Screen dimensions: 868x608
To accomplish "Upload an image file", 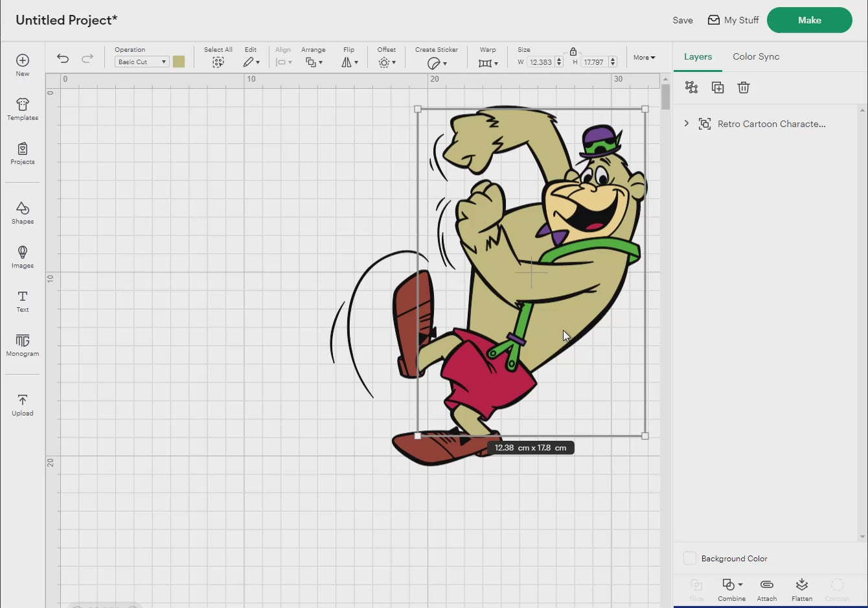I will point(23,404).
